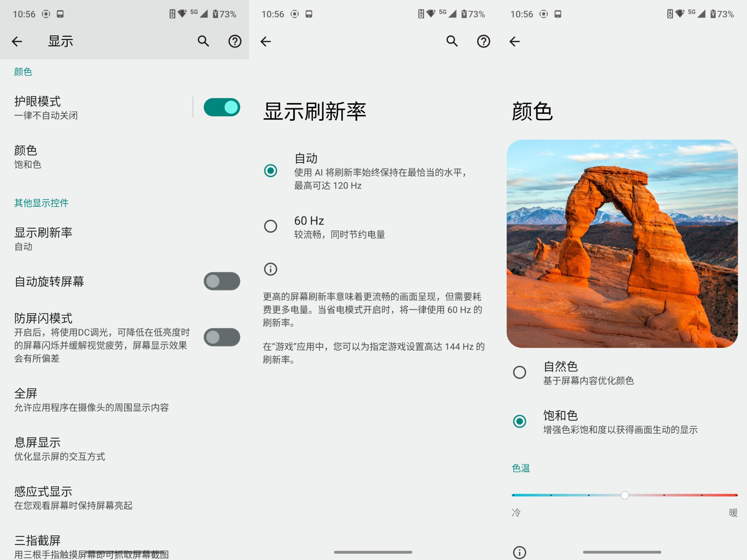Open 全屏 setting
The image size is (747, 560).
(x=124, y=400)
